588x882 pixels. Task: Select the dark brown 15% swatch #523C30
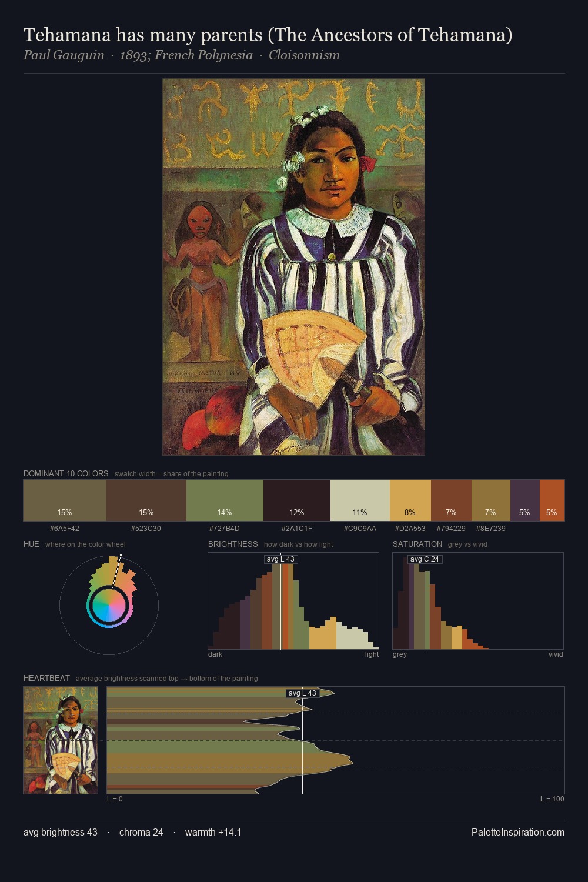(146, 500)
